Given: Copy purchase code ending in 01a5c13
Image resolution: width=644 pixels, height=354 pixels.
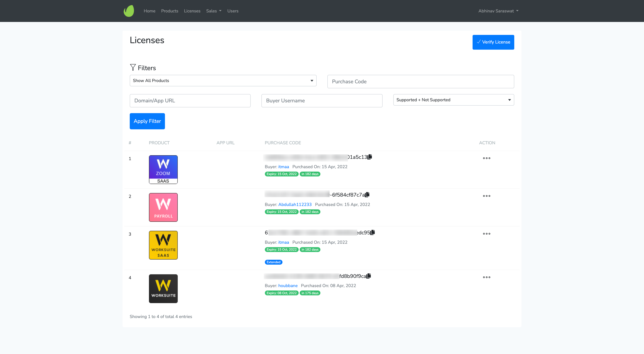Looking at the screenshot, I should point(370,157).
